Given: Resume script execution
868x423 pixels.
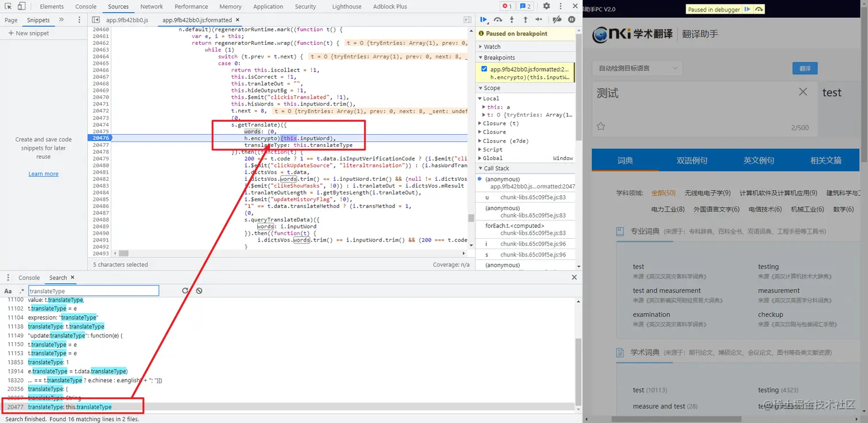Looking at the screenshot, I should coord(483,20).
